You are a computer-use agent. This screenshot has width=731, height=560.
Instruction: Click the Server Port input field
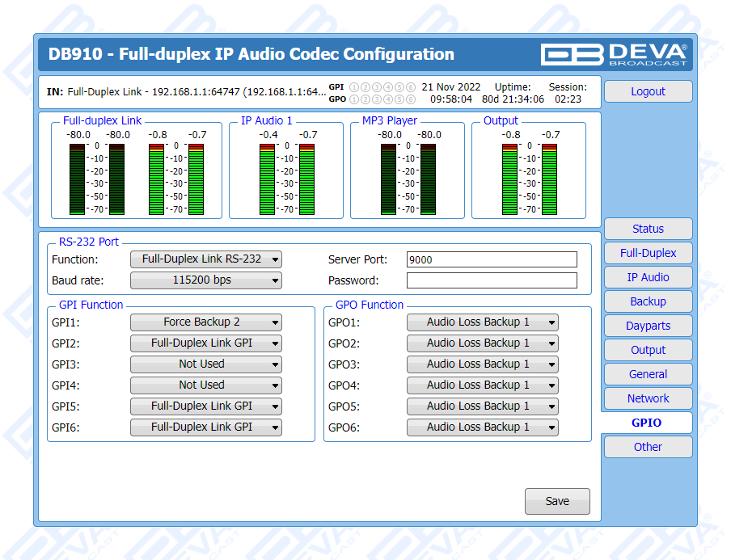coord(492,259)
